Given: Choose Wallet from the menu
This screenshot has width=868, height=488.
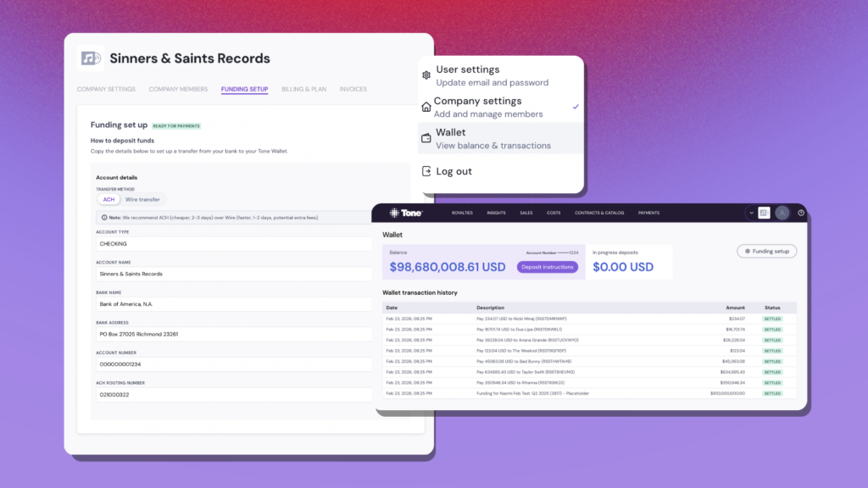Looking at the screenshot, I should 500,138.
